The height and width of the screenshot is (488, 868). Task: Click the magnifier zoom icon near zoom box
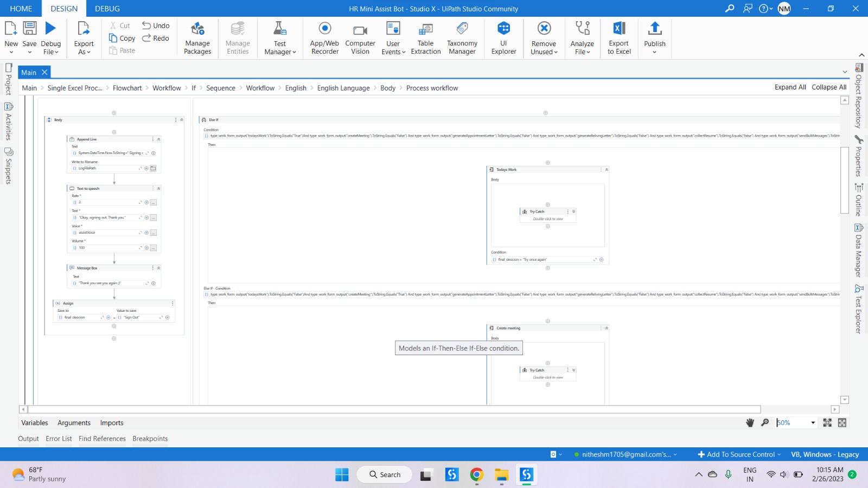(765, 422)
